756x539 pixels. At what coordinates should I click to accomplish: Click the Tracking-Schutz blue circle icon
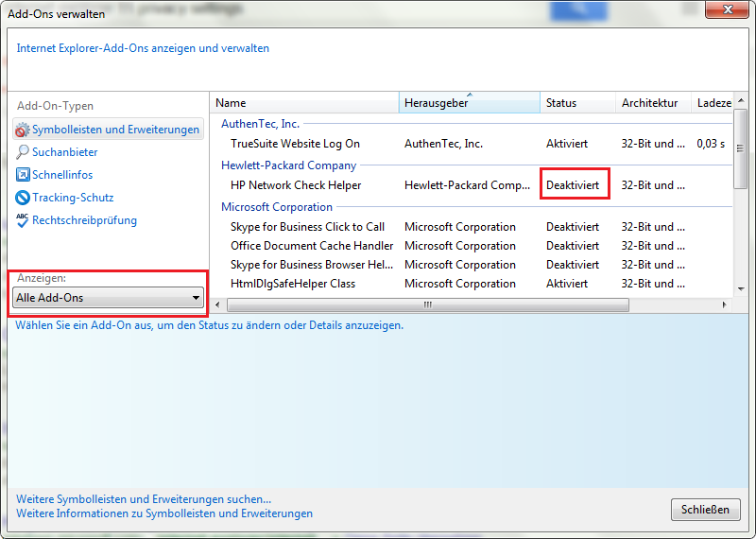(x=24, y=198)
